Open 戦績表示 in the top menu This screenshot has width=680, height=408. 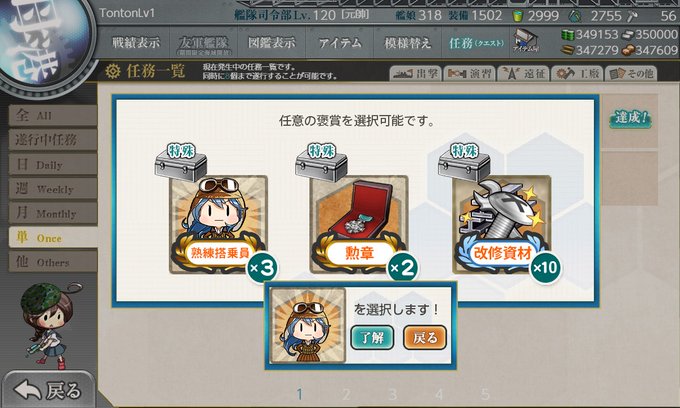tap(136, 42)
